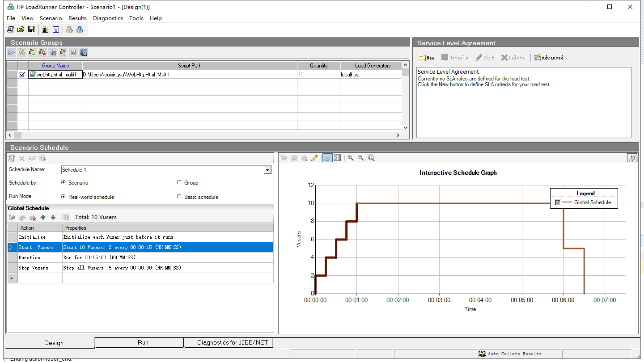Select Schedule by Group radio button
This screenshot has width=644, height=362.
click(x=179, y=182)
